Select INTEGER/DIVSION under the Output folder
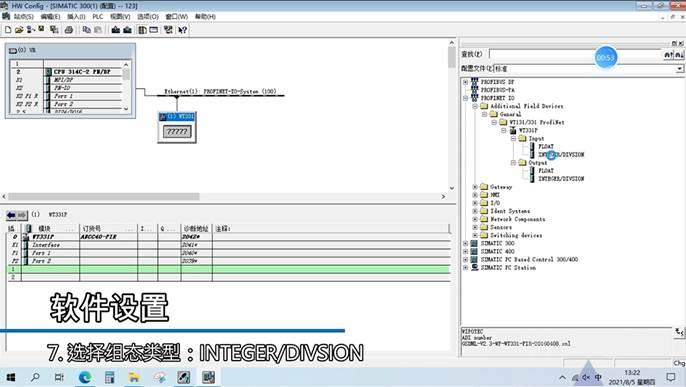The width and height of the screenshot is (686, 387). [x=561, y=178]
